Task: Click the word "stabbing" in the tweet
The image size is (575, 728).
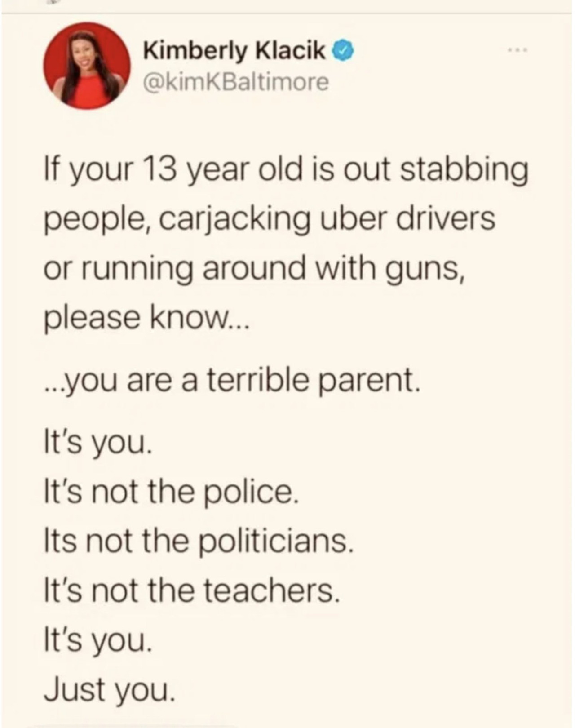Action: (464, 171)
